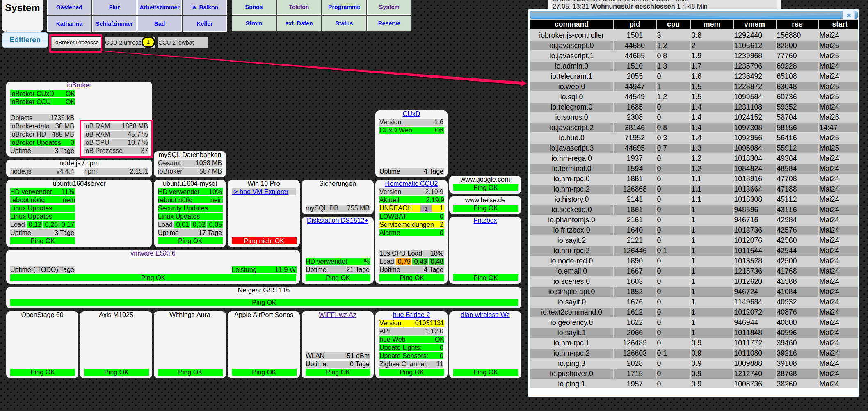Viewport: 868px width, 411px height.
Task: Select the Katharina room tab
Action: (69, 24)
